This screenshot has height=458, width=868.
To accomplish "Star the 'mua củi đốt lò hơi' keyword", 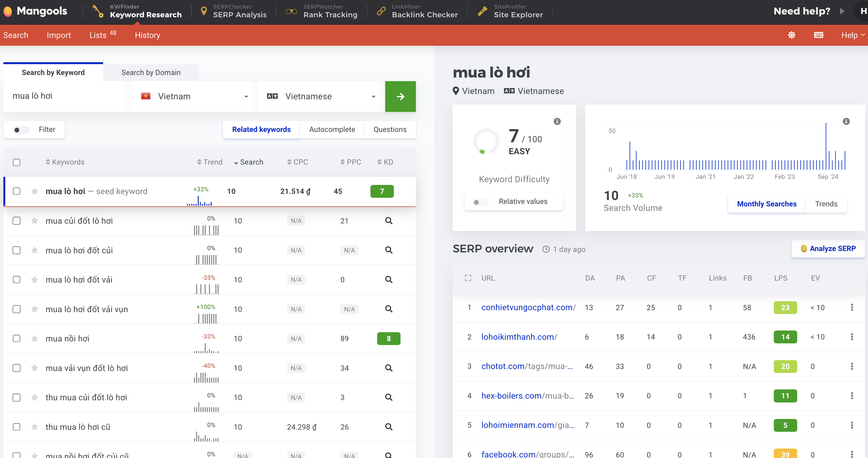I will 34,221.
